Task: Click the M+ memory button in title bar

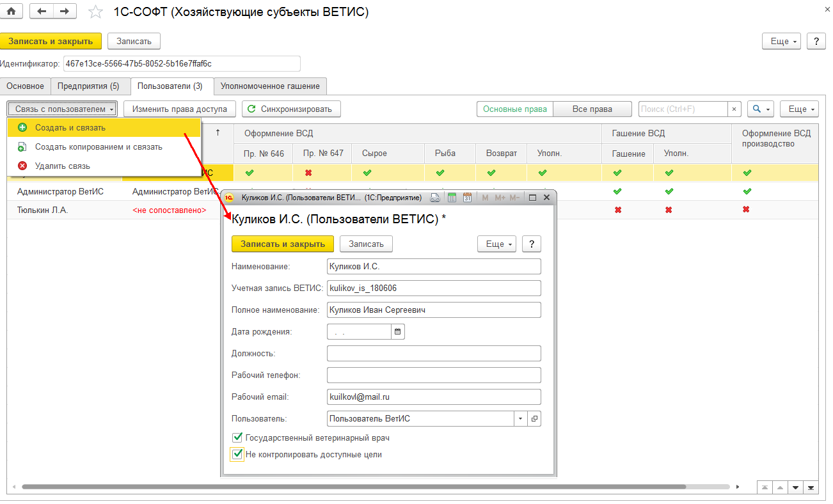Action: [500, 198]
